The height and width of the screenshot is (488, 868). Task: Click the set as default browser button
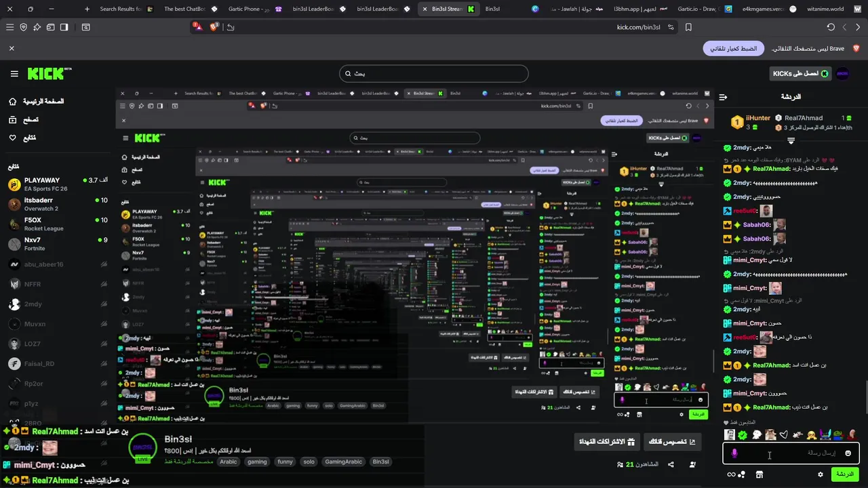point(733,49)
